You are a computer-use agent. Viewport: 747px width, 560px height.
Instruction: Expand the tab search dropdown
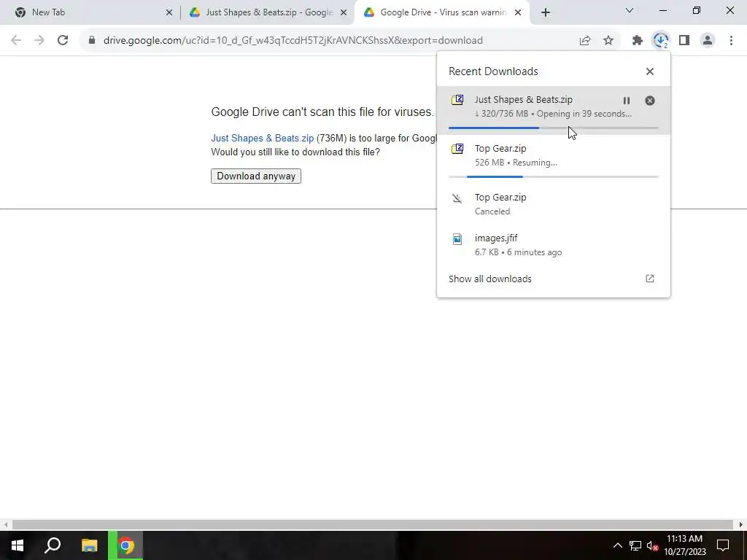coord(630,10)
